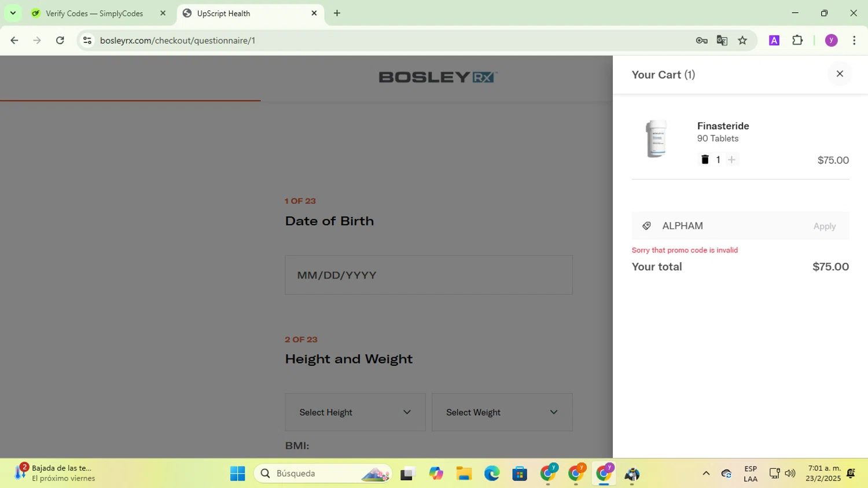
Task: Launch Copilot from the taskbar
Action: pyautogui.click(x=436, y=474)
